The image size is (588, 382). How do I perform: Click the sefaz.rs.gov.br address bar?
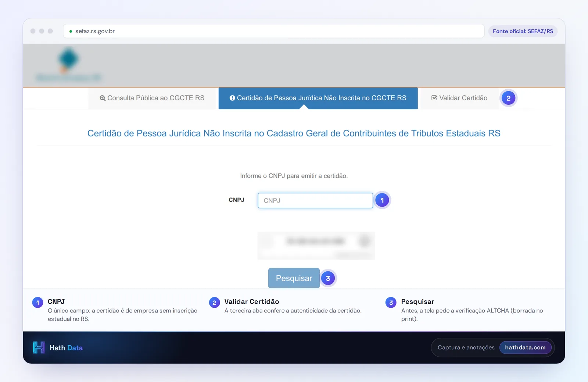click(x=273, y=31)
